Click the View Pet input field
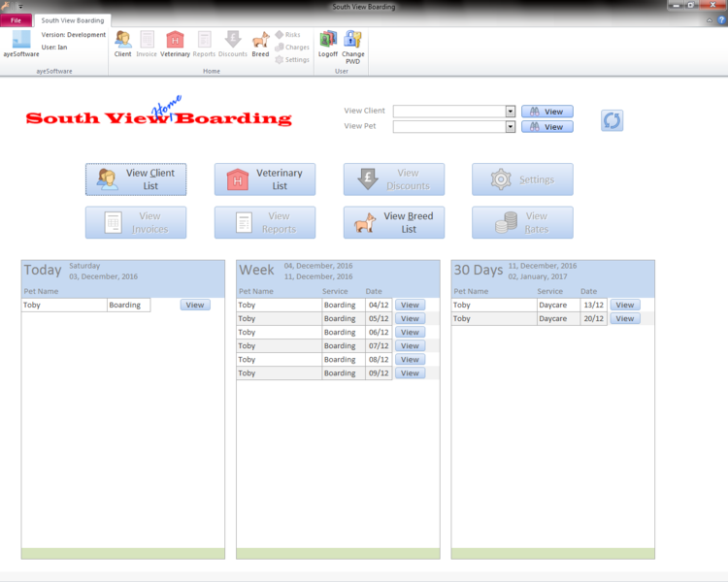The height and width of the screenshot is (582, 728). (448, 126)
